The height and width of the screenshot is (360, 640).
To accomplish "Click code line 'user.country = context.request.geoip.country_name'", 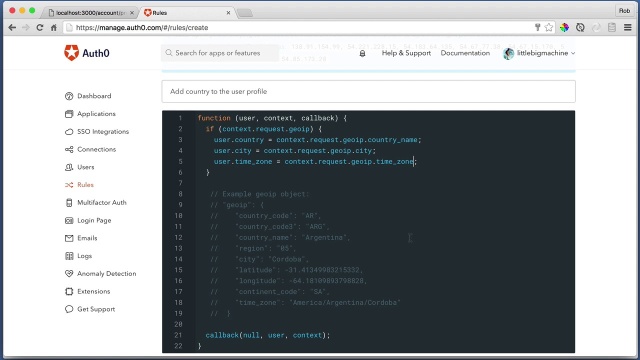I will coord(317,140).
